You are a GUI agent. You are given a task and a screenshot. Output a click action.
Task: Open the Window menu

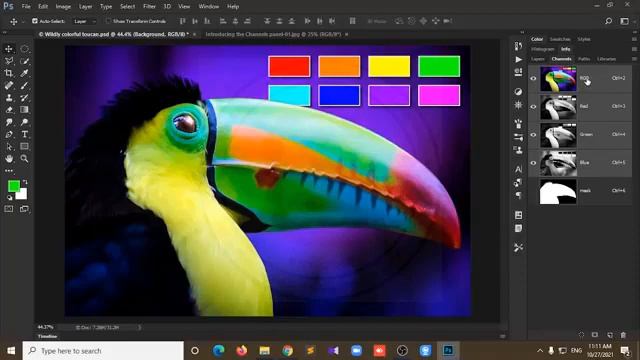[209, 7]
